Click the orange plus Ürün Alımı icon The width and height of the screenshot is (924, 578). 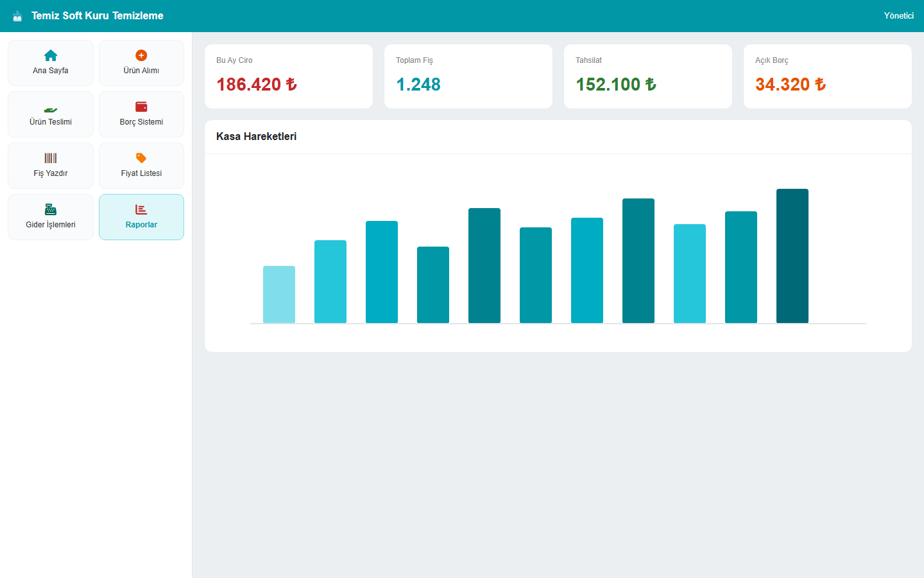tap(141, 55)
